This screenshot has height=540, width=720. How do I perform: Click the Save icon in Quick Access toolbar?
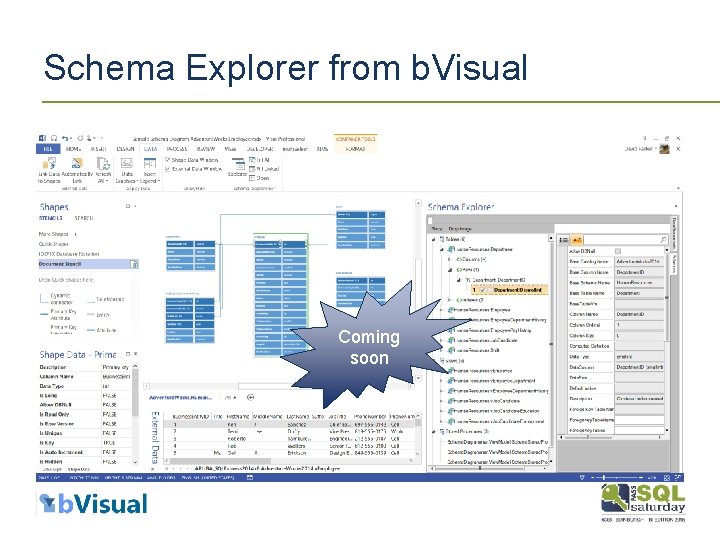pos(54,138)
